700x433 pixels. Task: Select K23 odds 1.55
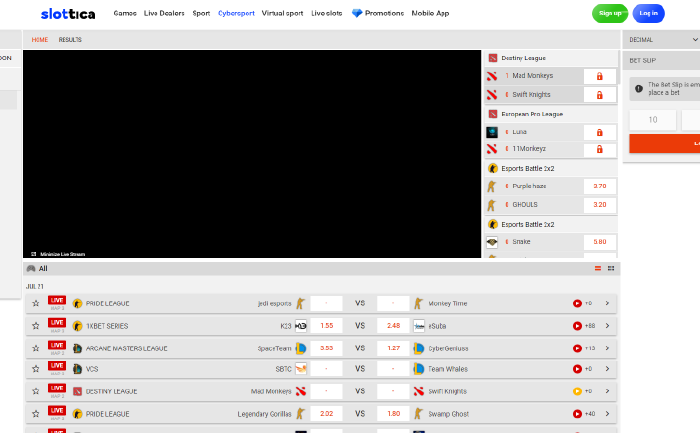326,326
